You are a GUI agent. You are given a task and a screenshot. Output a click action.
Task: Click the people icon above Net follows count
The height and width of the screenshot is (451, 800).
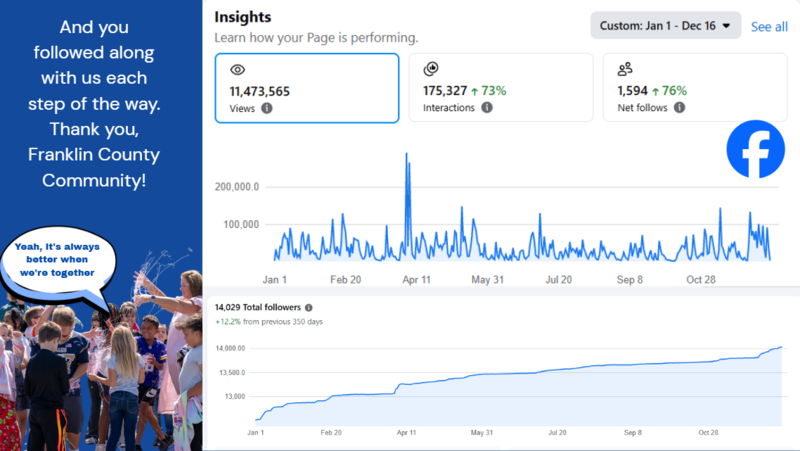click(625, 70)
